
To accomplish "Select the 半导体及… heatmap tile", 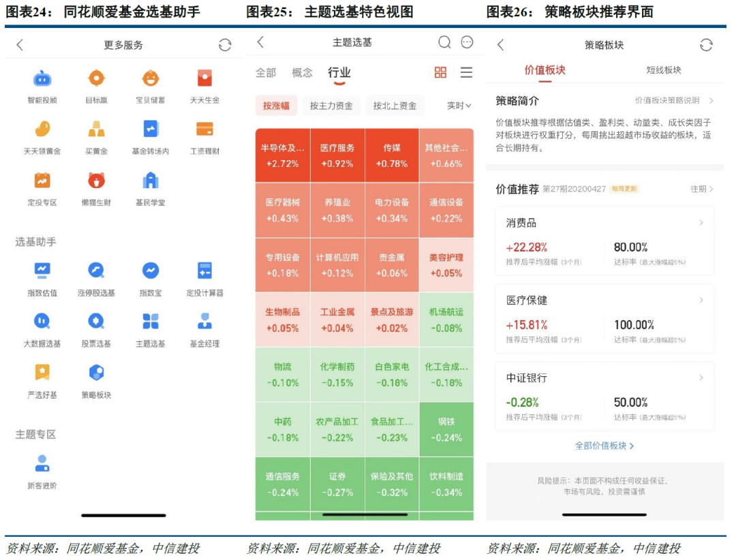I will (283, 155).
